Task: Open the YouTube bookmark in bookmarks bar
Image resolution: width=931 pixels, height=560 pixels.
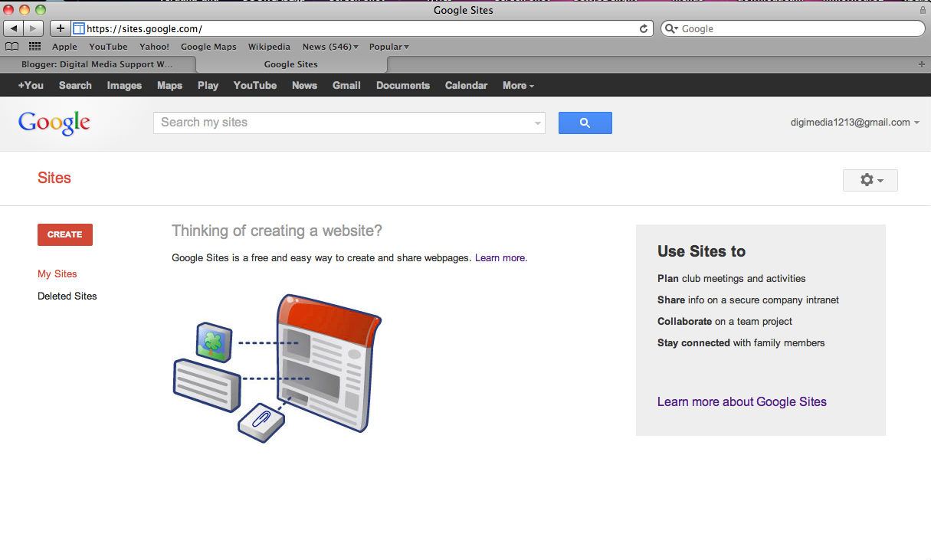Action: (x=108, y=47)
